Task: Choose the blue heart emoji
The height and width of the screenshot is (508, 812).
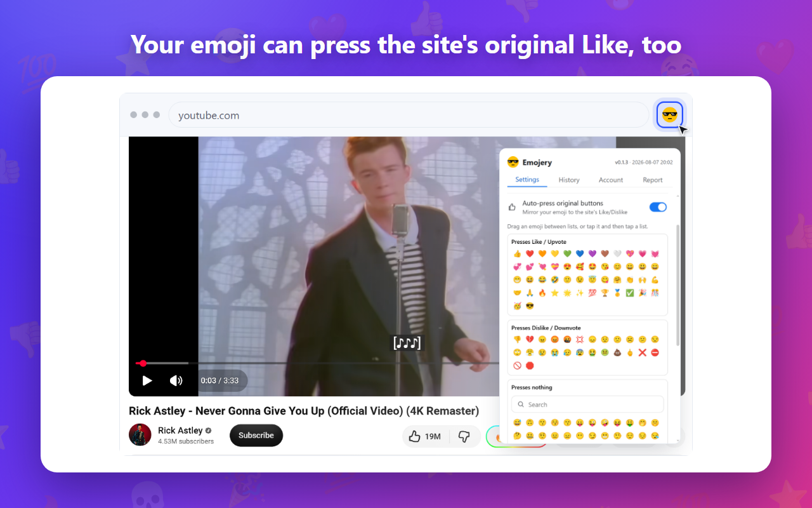Action: 580,253
